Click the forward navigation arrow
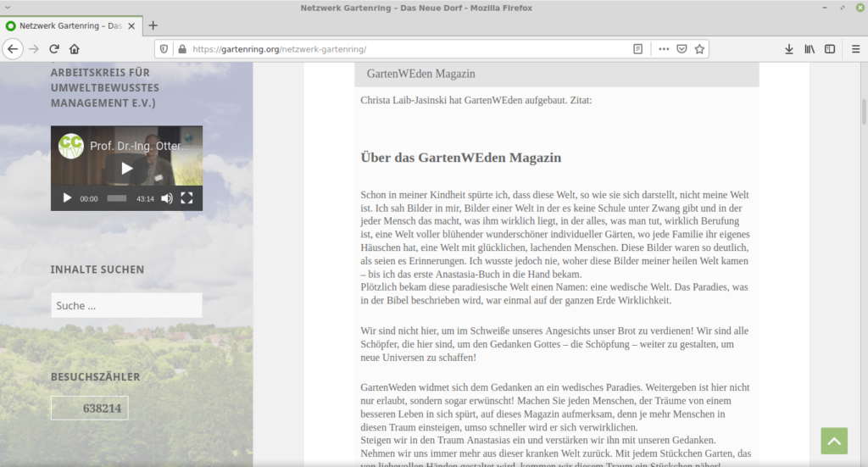The width and height of the screenshot is (868, 467). 34,49
